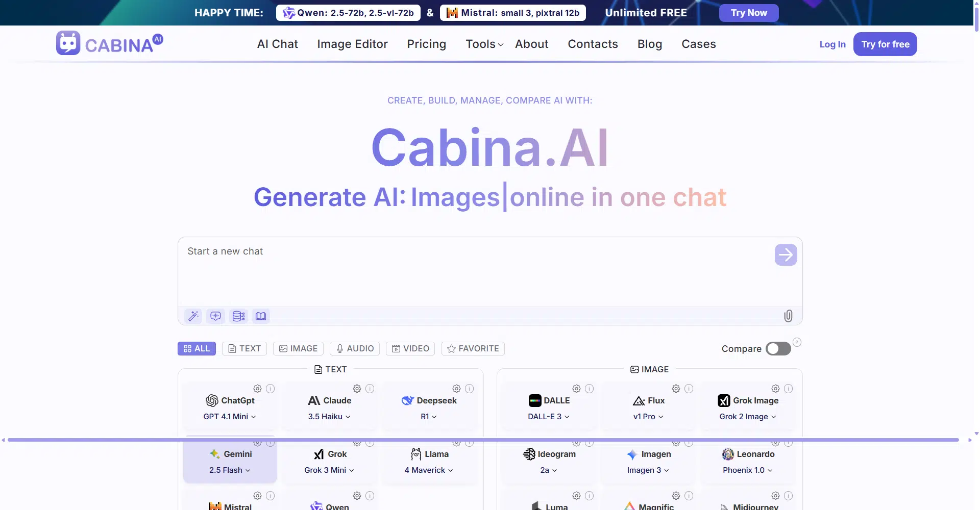Screen dimensions: 980x510
Task: Go to the Pricing page
Action: click(x=426, y=44)
